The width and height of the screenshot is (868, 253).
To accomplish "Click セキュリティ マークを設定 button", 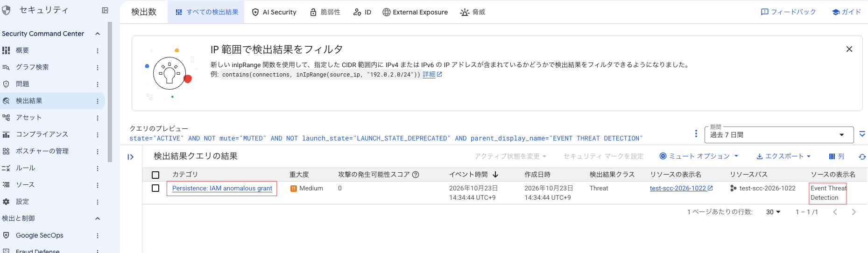I will (603, 156).
